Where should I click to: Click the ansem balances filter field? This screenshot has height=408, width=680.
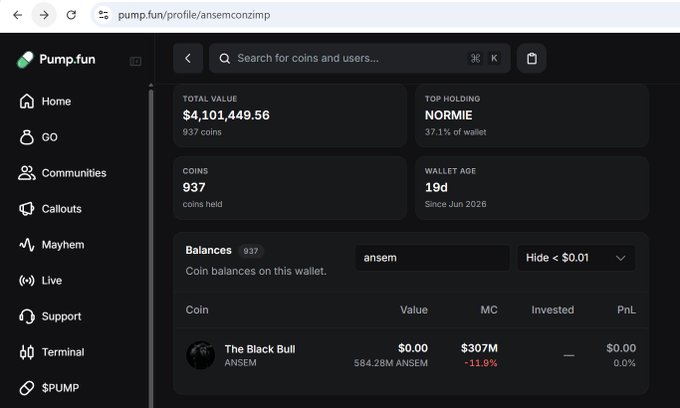point(432,258)
